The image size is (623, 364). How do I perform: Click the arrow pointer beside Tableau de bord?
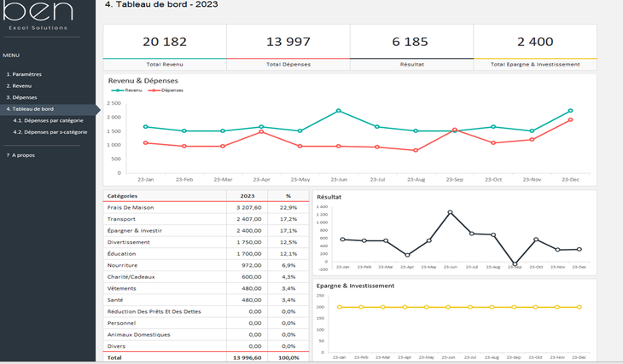pyautogui.click(x=98, y=109)
